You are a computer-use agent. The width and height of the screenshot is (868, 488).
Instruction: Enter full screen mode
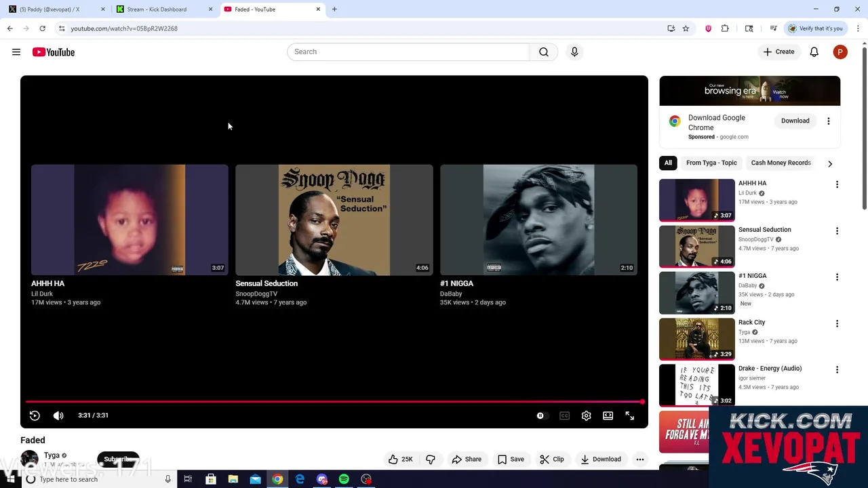[x=630, y=415]
